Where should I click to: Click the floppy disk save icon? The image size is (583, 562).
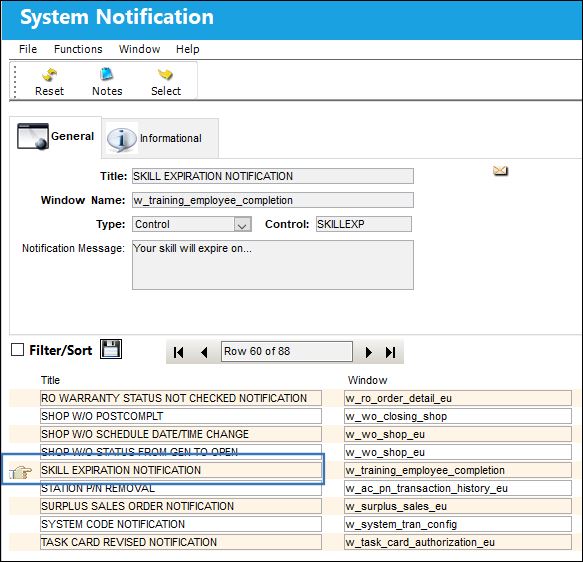pyautogui.click(x=111, y=349)
